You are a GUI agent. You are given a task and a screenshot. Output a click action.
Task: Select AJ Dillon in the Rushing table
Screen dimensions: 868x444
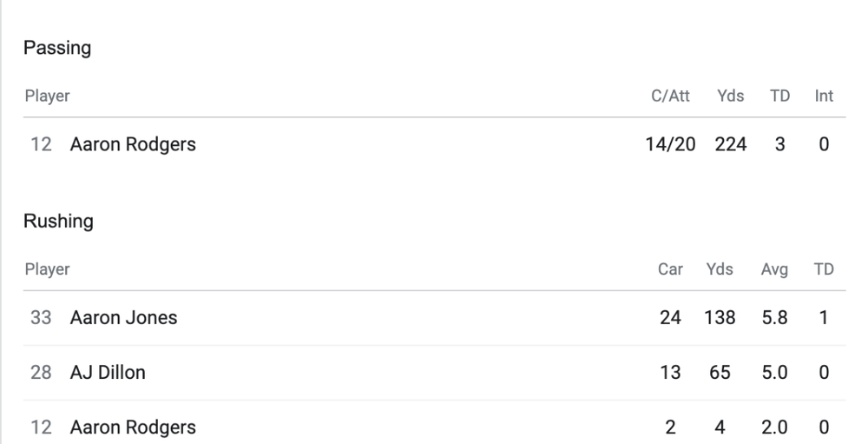tap(108, 373)
